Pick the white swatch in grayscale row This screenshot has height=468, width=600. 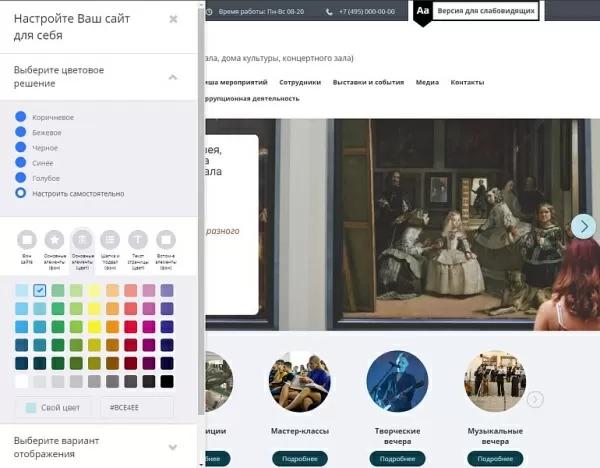(21, 382)
